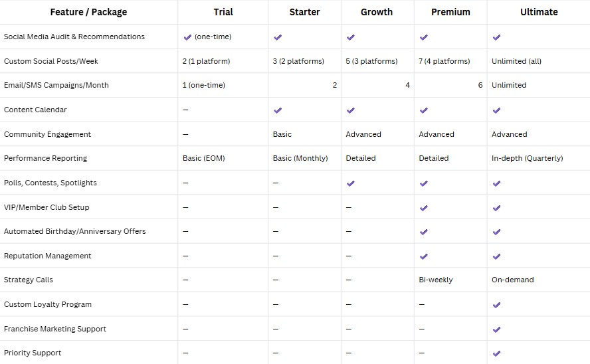Select the In-depth (Quarterly) reporting cell
The image size is (590, 364).
[527, 159]
